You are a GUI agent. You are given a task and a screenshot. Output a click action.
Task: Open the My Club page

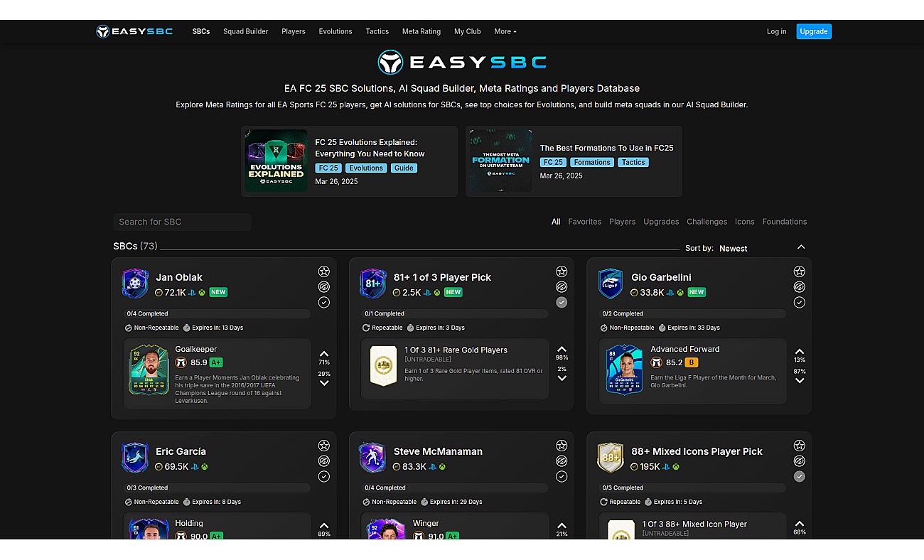(x=468, y=31)
